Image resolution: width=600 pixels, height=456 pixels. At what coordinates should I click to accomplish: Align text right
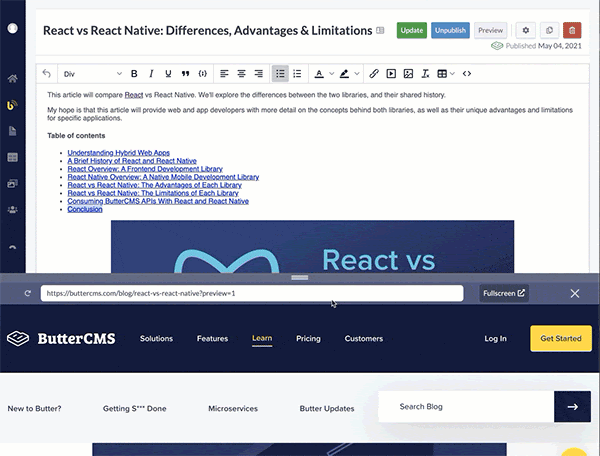point(259,74)
